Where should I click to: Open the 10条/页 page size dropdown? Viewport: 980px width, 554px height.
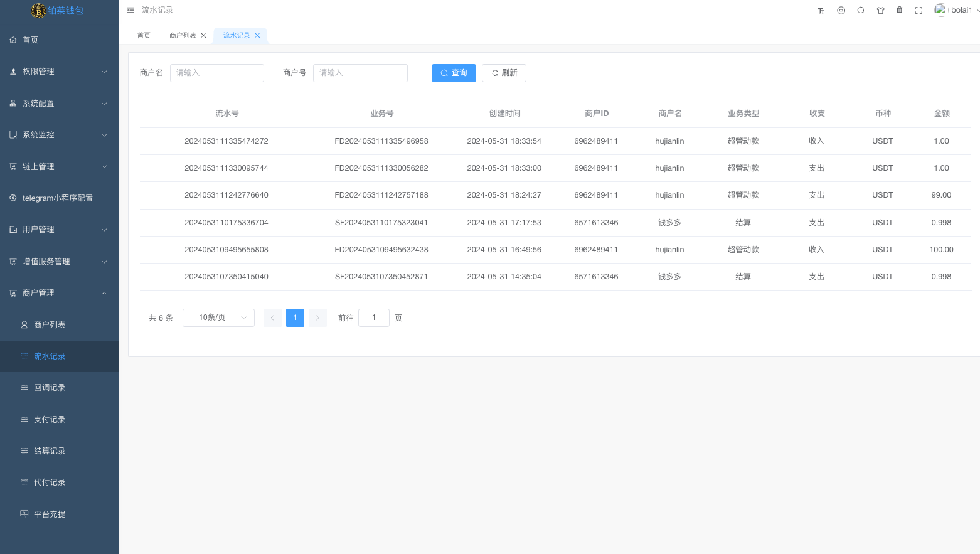coord(218,317)
